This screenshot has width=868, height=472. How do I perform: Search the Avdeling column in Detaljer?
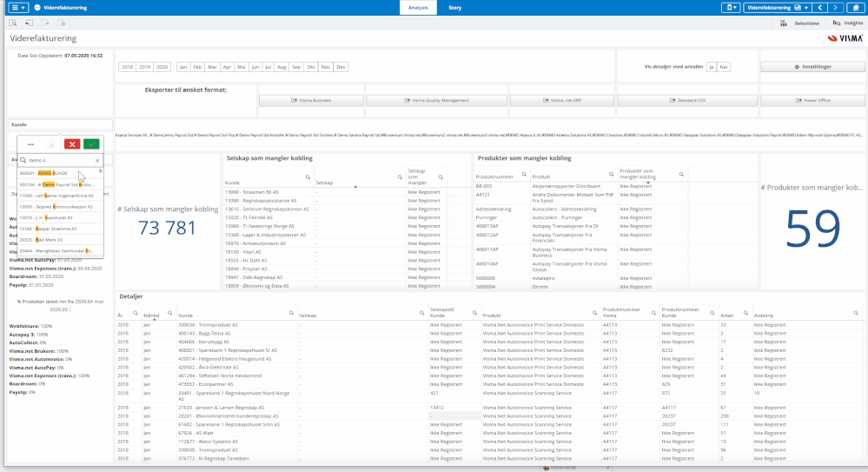click(856, 313)
